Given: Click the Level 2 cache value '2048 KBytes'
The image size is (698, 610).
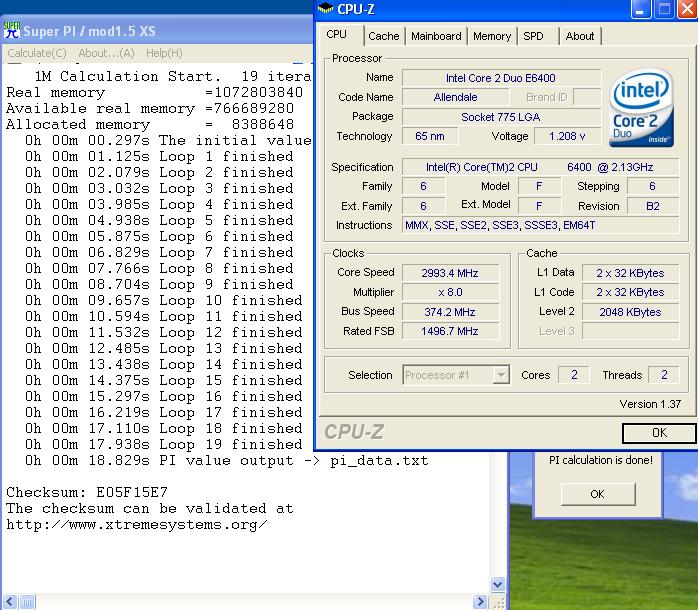Looking at the screenshot, I should click(630, 312).
